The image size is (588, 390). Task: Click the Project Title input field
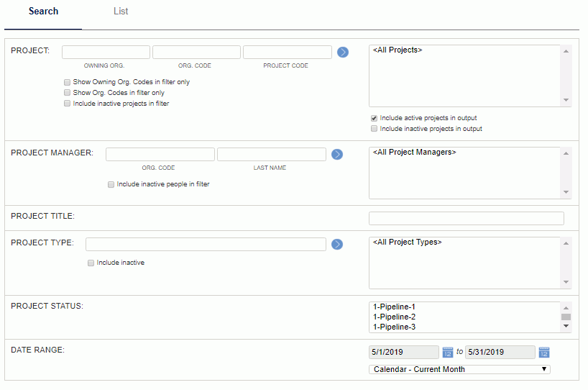click(466, 219)
